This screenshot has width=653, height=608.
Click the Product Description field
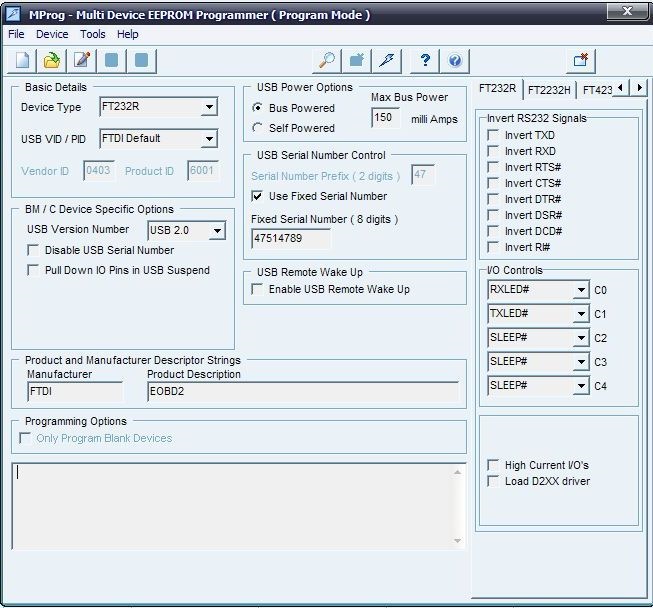[x=303, y=391]
